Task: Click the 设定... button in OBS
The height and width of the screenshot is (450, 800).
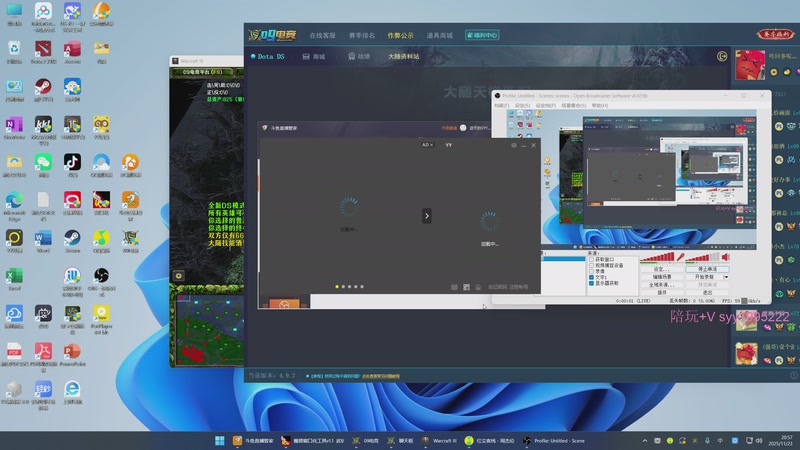Action: tap(662, 269)
